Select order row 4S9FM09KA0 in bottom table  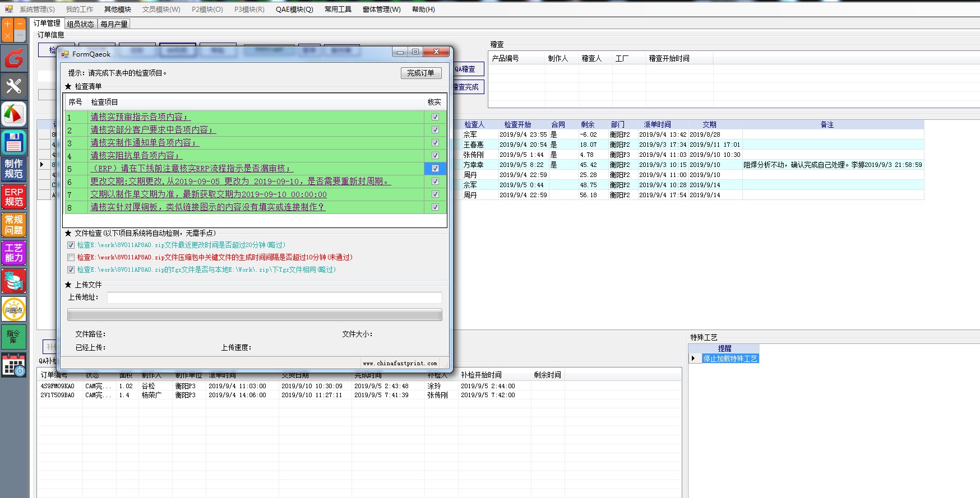[x=359, y=386]
